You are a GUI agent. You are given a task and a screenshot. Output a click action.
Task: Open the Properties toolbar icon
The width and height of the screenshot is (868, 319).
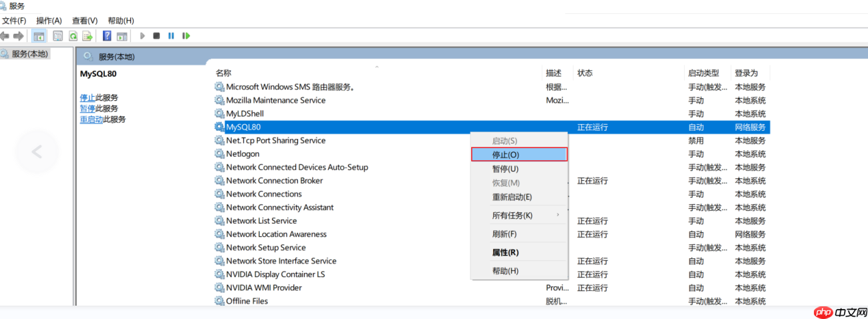(58, 36)
